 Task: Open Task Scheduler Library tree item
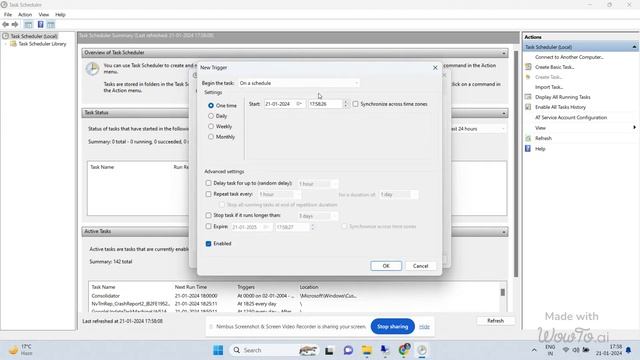[x=42, y=44]
